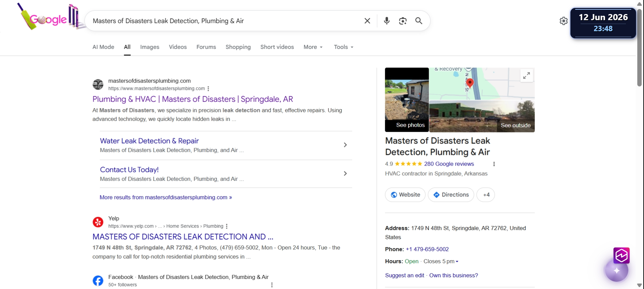Open the map thumbnail with red pin

(482, 83)
